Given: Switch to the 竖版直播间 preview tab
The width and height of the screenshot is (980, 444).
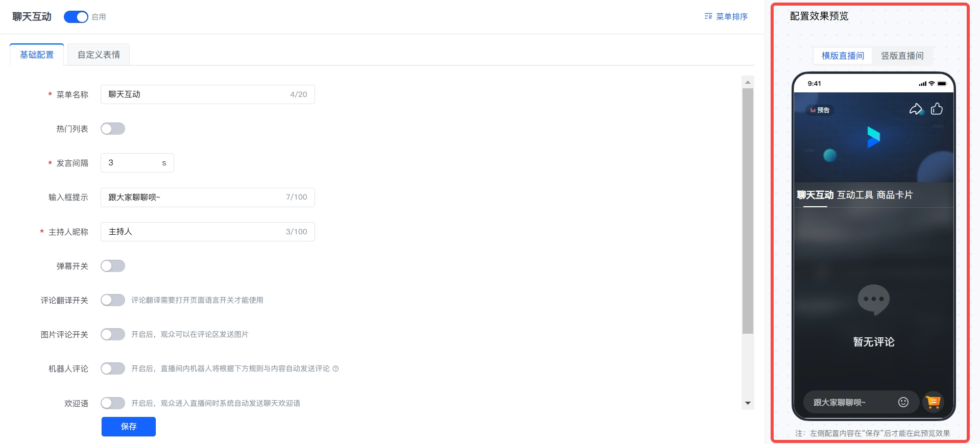Looking at the screenshot, I should coord(902,56).
